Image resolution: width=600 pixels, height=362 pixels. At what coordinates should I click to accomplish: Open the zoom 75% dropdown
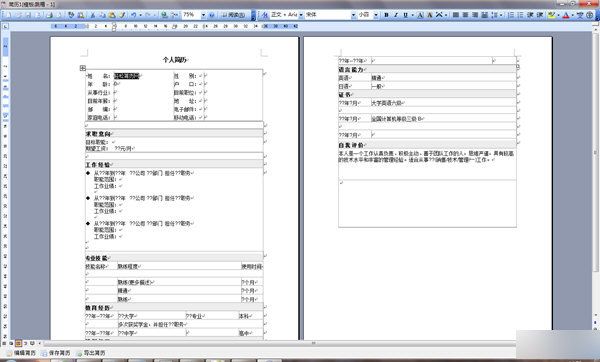tap(203, 15)
